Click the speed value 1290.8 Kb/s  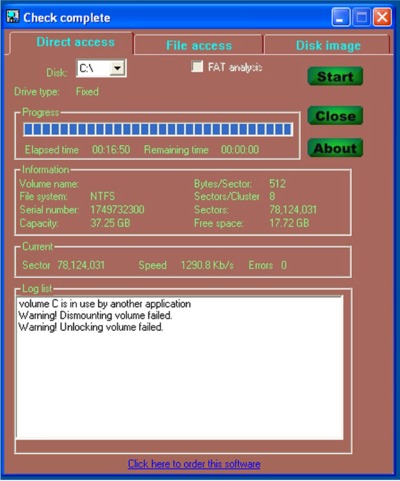coord(207,265)
